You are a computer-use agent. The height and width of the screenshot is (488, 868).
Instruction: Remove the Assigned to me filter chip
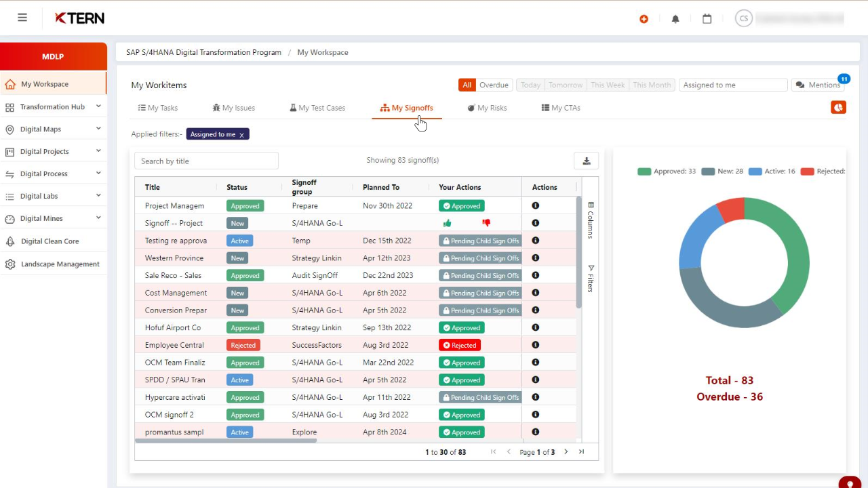coord(241,135)
